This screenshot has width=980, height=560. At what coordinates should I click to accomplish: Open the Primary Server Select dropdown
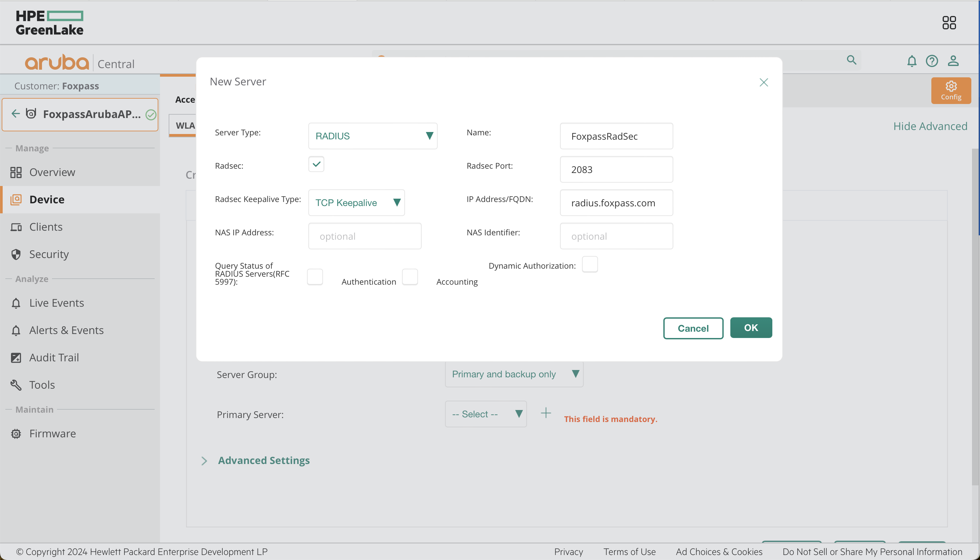(x=486, y=414)
